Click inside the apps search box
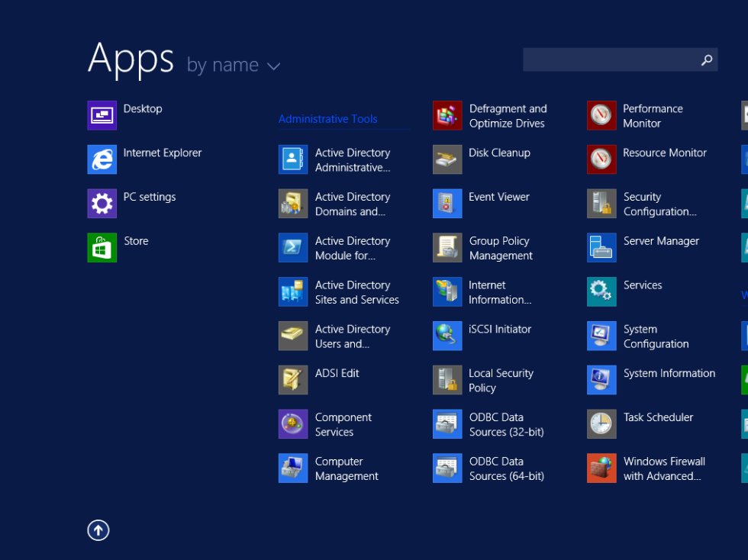This screenshot has width=748, height=560. point(603,60)
